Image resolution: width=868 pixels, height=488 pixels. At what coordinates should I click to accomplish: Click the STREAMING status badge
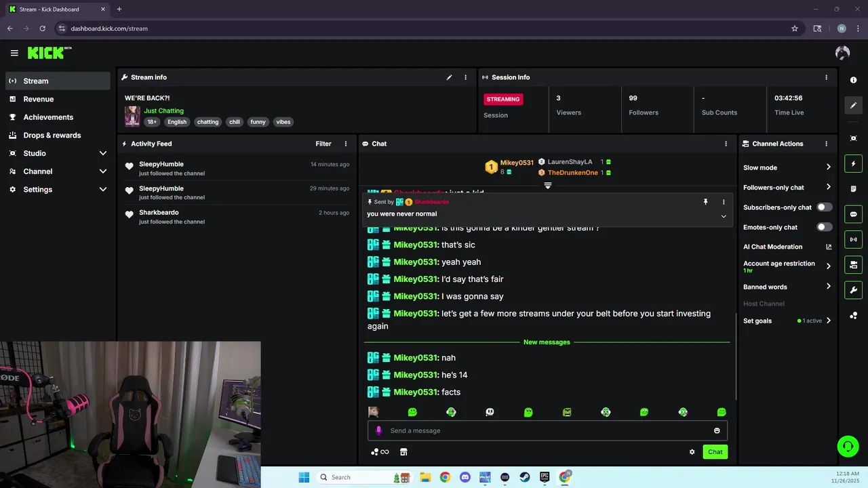tap(503, 99)
